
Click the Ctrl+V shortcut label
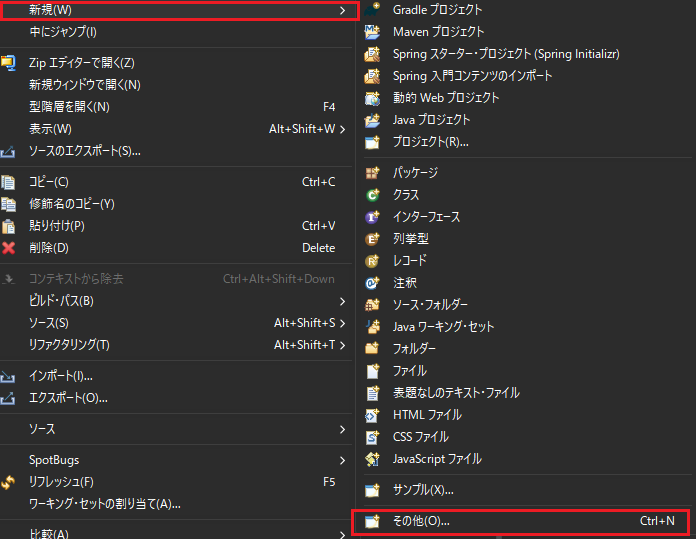319,226
